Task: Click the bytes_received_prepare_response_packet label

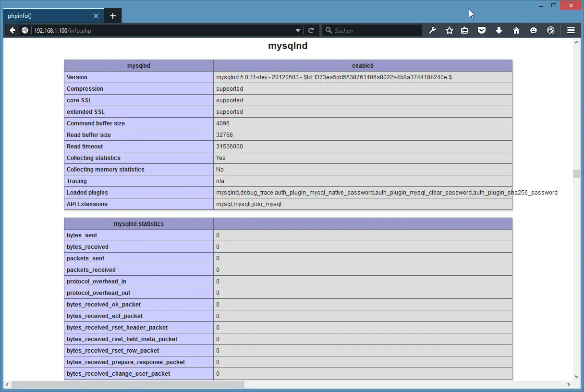Action: click(x=126, y=362)
